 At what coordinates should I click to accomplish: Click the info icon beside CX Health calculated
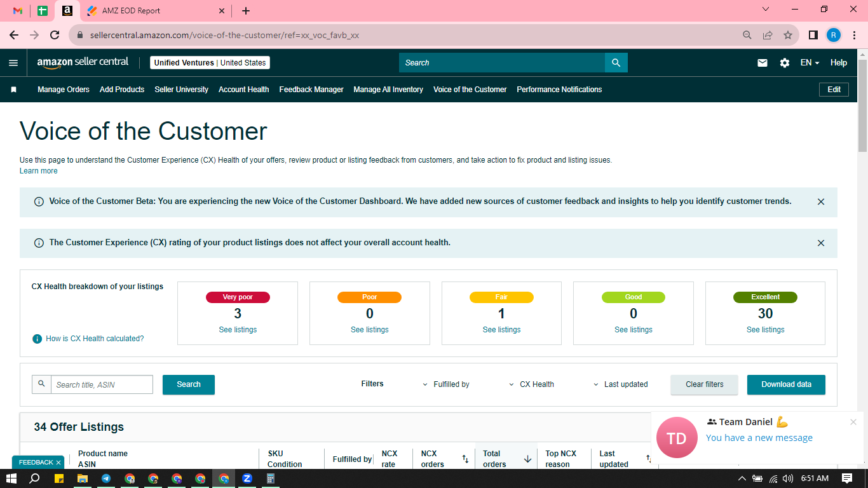(x=37, y=339)
